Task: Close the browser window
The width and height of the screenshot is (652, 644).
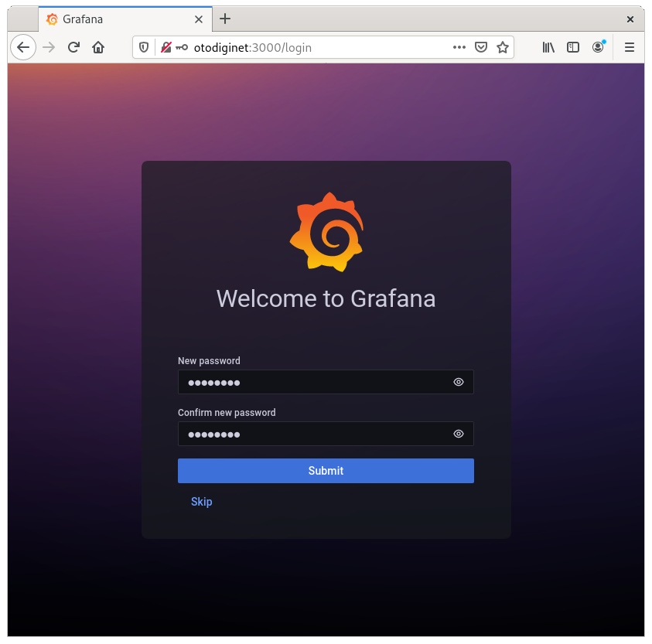Action: coord(630,19)
